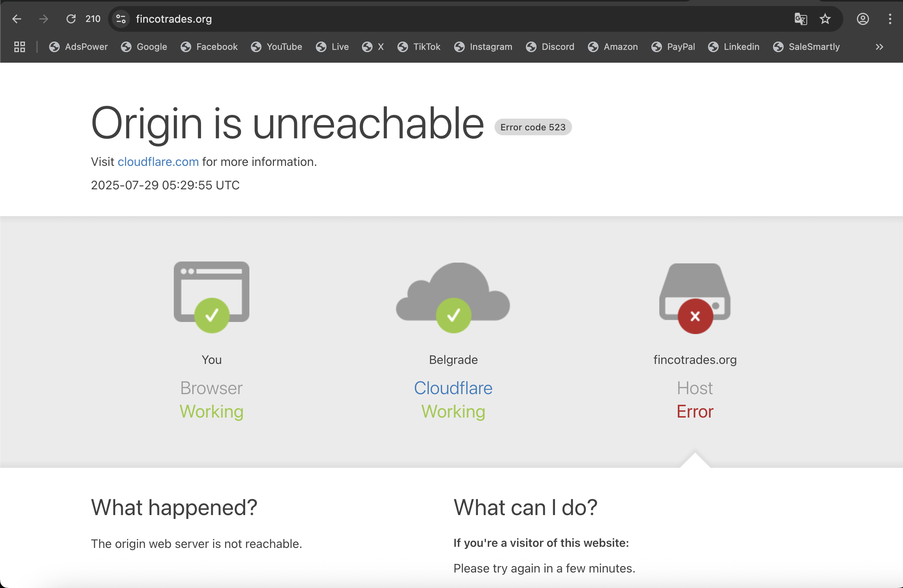903x588 pixels.
Task: Open the YouTube bookmark
Action: pos(277,47)
